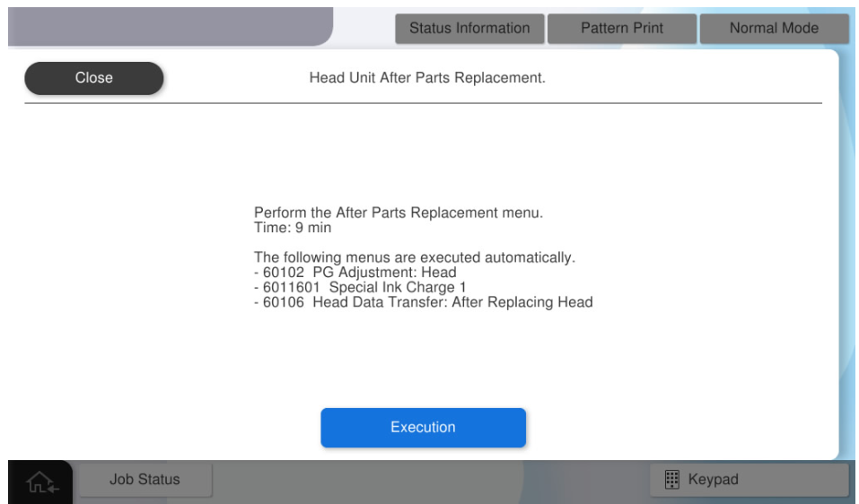Click 'The following menus are executed automatically' text
Screen dimensions: 859x504
(x=414, y=257)
